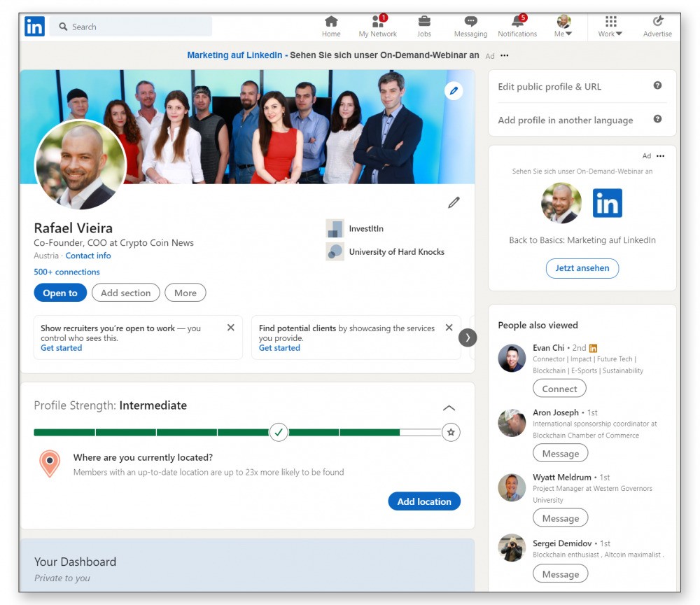
Task: Open the Me profile dropdown
Action: pos(563,26)
